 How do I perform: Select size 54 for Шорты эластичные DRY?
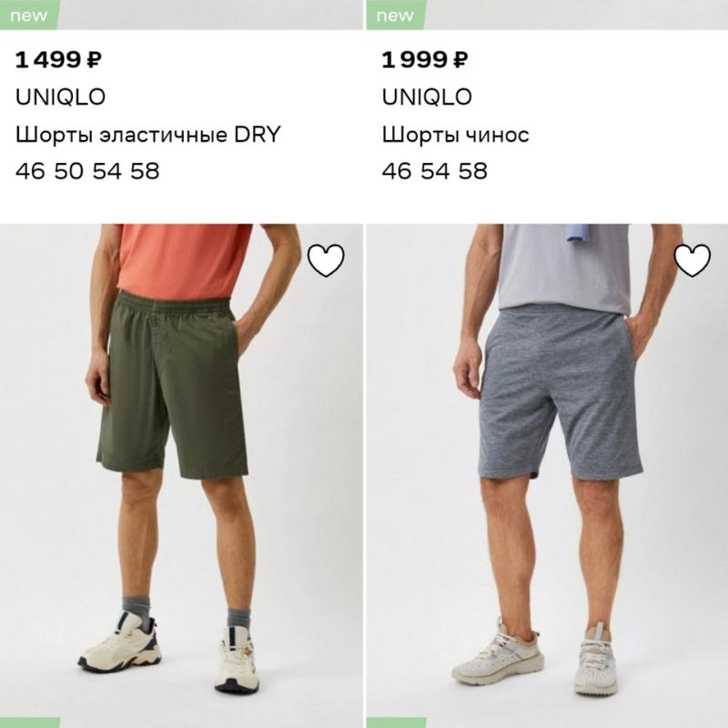[x=106, y=171]
